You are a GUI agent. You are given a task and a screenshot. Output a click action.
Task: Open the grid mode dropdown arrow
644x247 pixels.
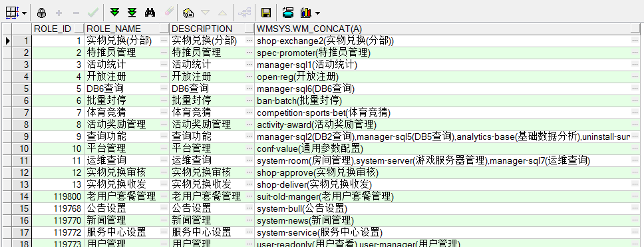point(24,13)
